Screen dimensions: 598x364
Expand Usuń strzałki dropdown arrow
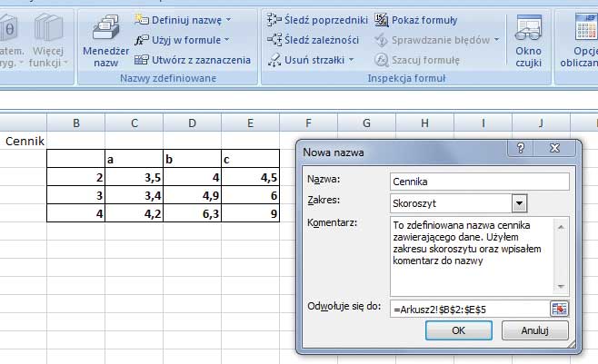tap(351, 61)
